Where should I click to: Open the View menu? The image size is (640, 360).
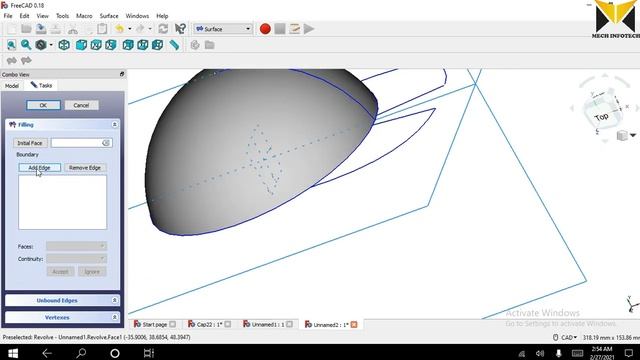pyautogui.click(x=42, y=16)
